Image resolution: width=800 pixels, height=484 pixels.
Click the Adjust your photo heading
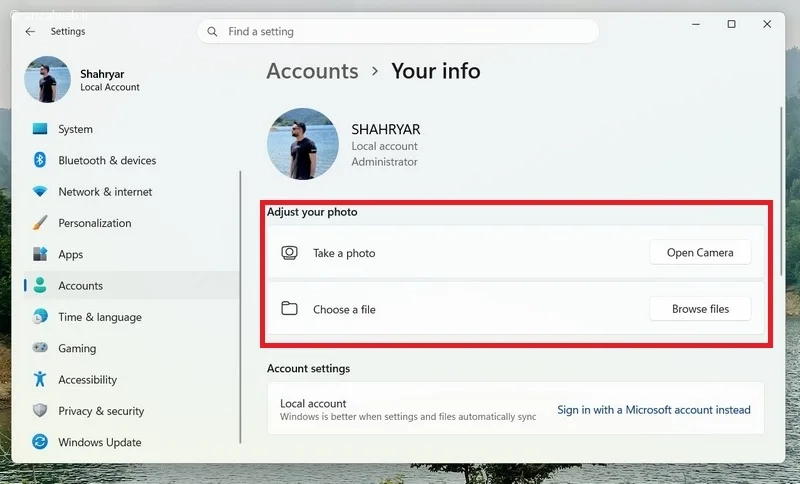pyautogui.click(x=312, y=212)
